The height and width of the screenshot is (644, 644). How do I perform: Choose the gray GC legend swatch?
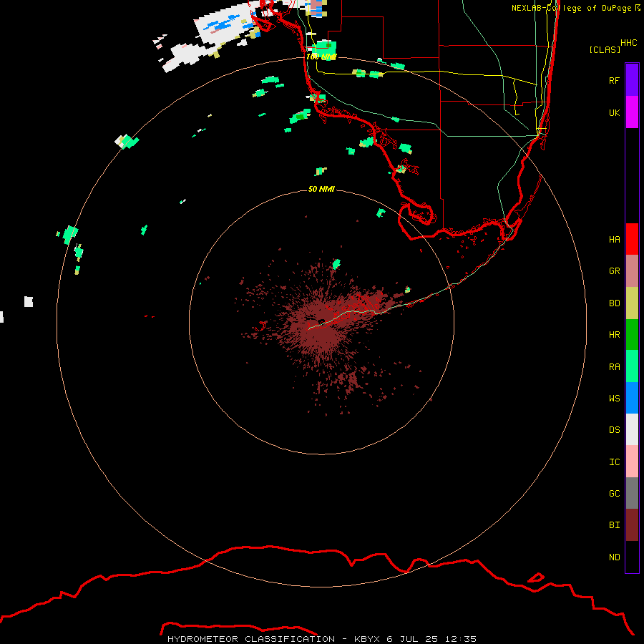(x=632, y=493)
